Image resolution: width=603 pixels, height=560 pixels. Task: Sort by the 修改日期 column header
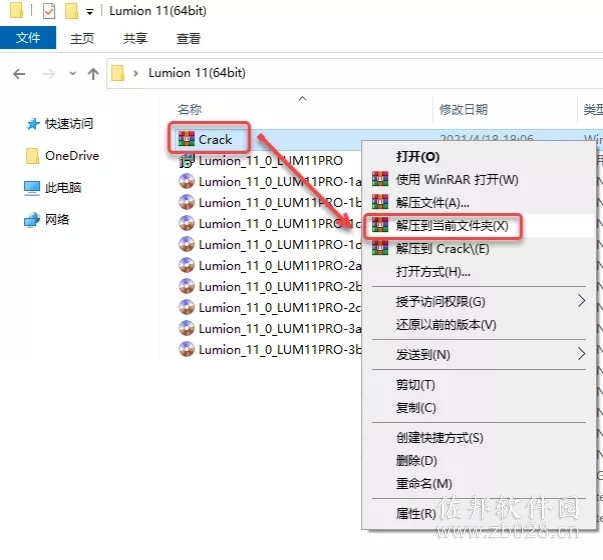click(x=463, y=110)
